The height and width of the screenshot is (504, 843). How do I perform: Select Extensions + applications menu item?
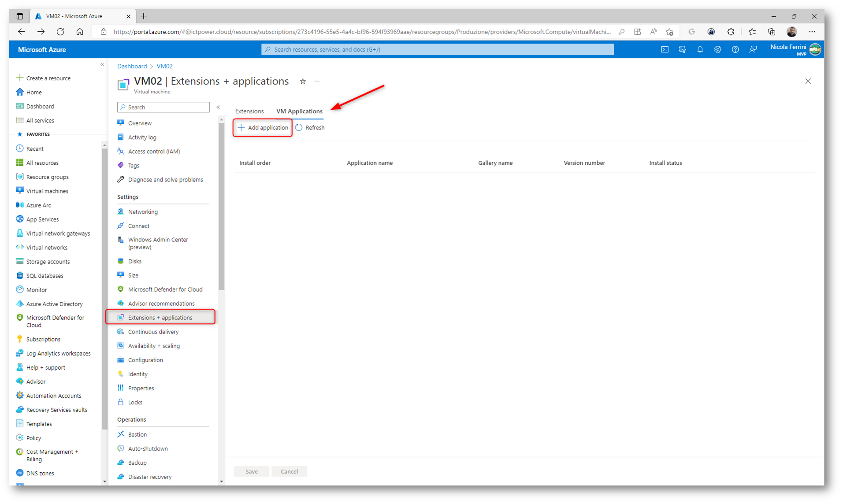pos(160,317)
